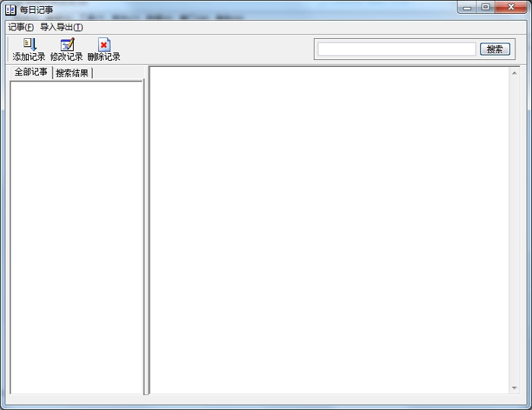Close the 每日记事 window
The height and width of the screenshot is (410, 532).
pos(511,8)
